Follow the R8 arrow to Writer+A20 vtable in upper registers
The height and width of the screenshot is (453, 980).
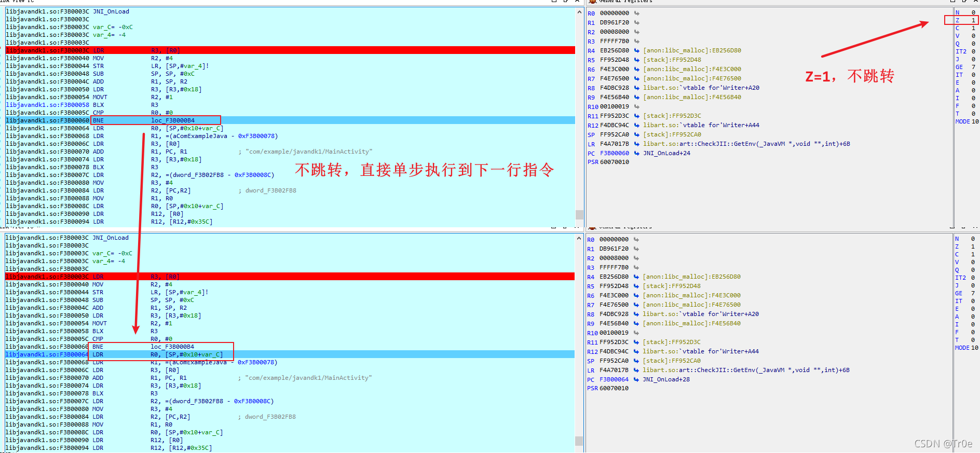(x=636, y=88)
